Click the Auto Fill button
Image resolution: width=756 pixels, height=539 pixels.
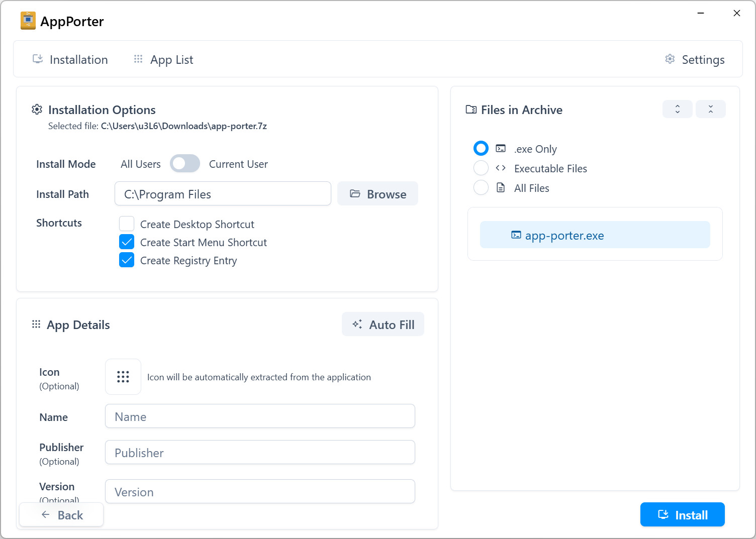pyautogui.click(x=383, y=325)
